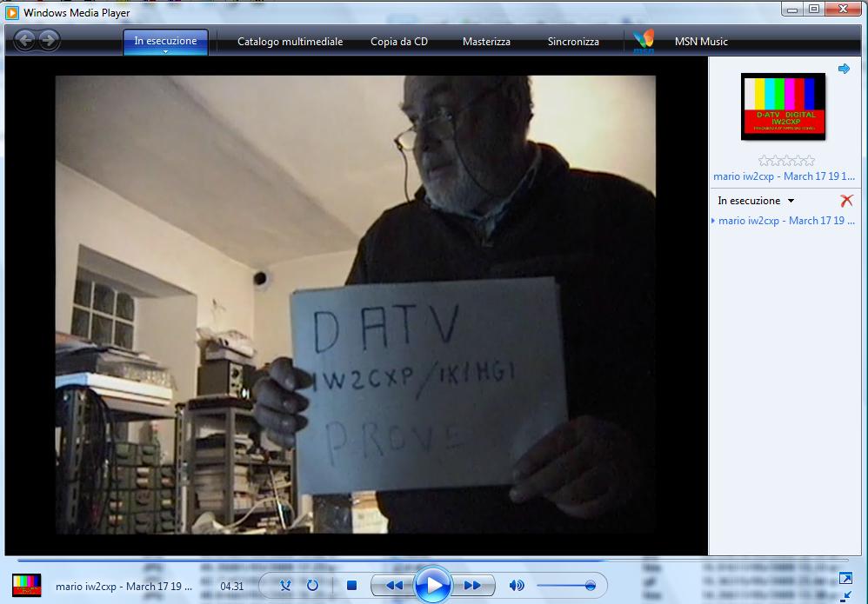
Task: Open the In esecuzione tab
Action: click(x=165, y=40)
